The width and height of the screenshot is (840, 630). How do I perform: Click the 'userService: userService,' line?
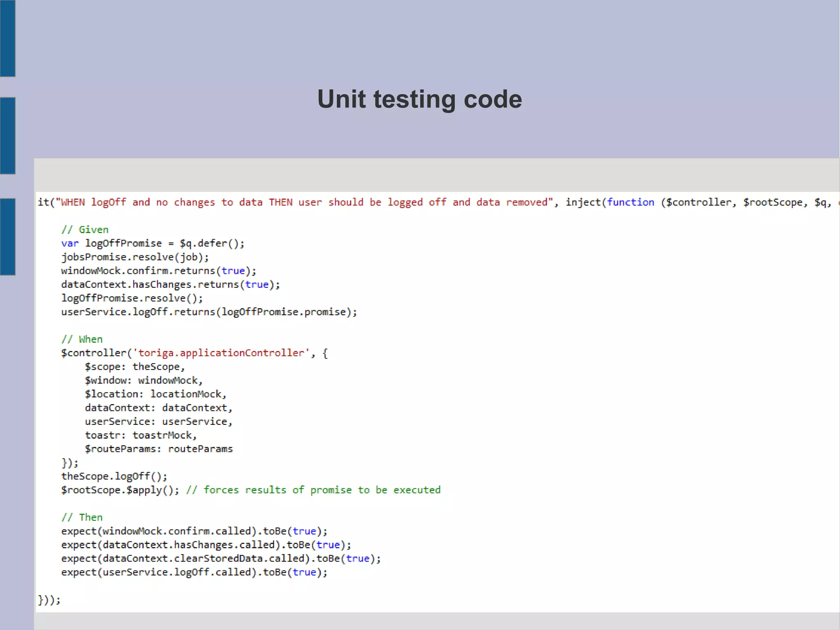point(159,422)
